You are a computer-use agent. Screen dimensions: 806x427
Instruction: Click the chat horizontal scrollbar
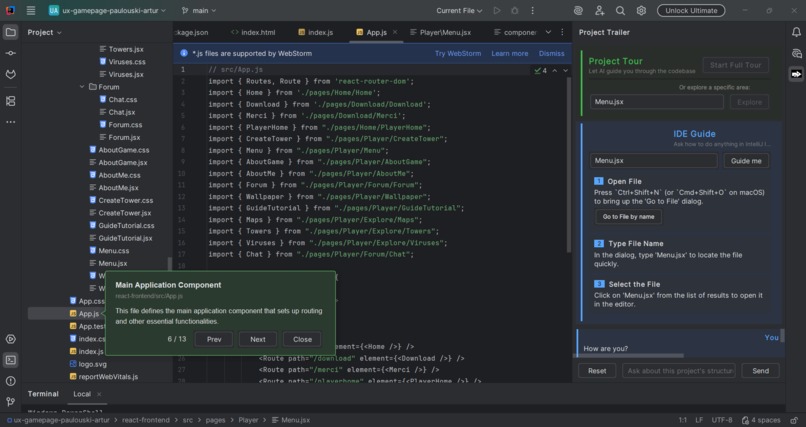click(628, 355)
